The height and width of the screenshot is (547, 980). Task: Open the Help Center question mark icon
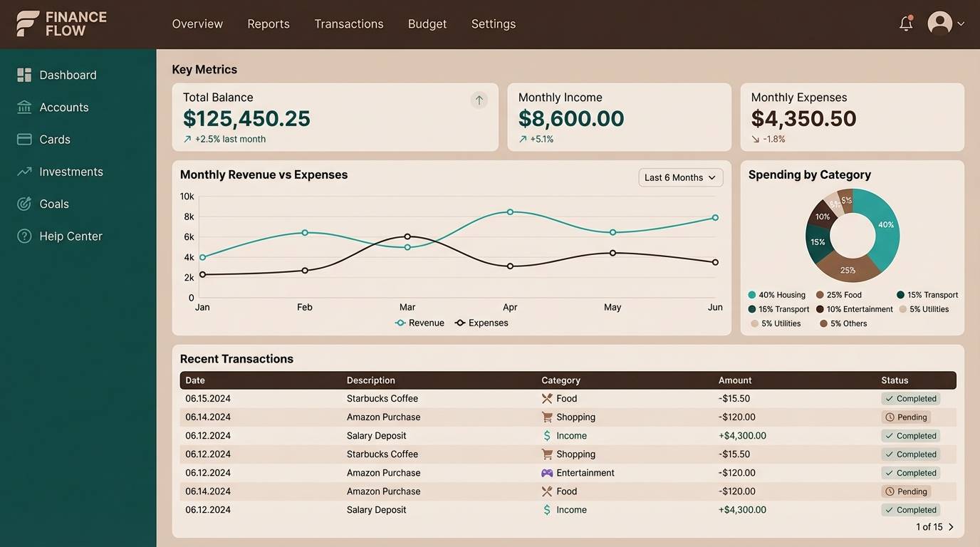tap(23, 236)
